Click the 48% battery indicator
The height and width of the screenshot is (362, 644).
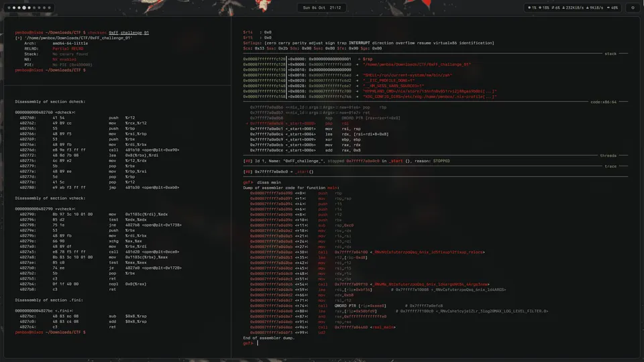[x=612, y=7]
